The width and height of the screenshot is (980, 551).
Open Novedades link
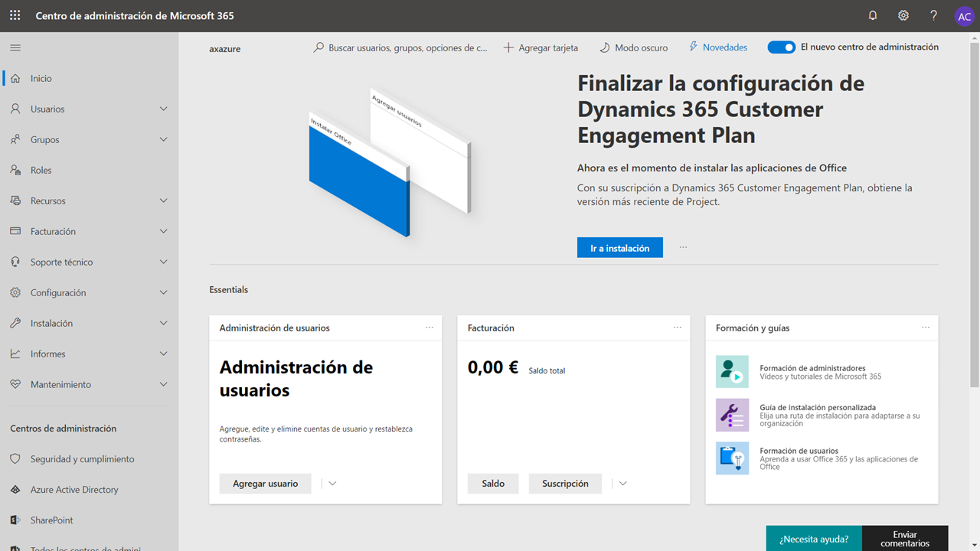click(718, 47)
